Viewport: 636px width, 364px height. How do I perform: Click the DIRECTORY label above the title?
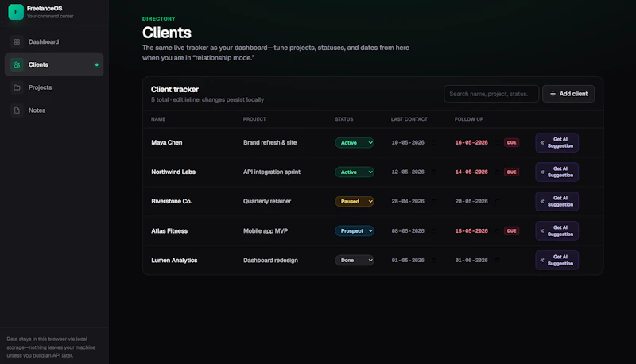click(x=158, y=18)
